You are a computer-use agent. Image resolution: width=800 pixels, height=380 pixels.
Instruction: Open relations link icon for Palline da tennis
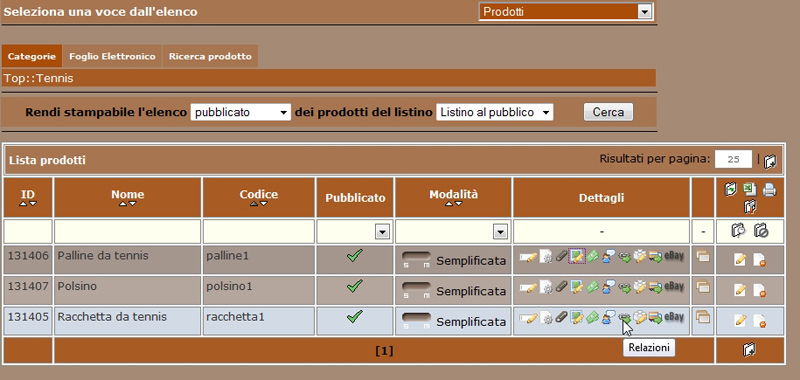(624, 257)
